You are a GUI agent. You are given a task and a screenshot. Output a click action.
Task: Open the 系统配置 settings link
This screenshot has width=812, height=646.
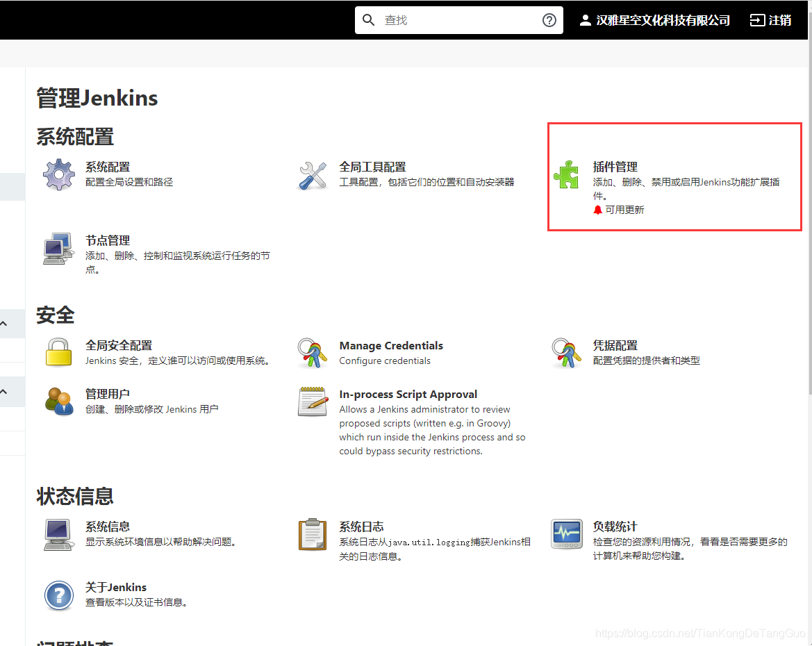pos(108,167)
